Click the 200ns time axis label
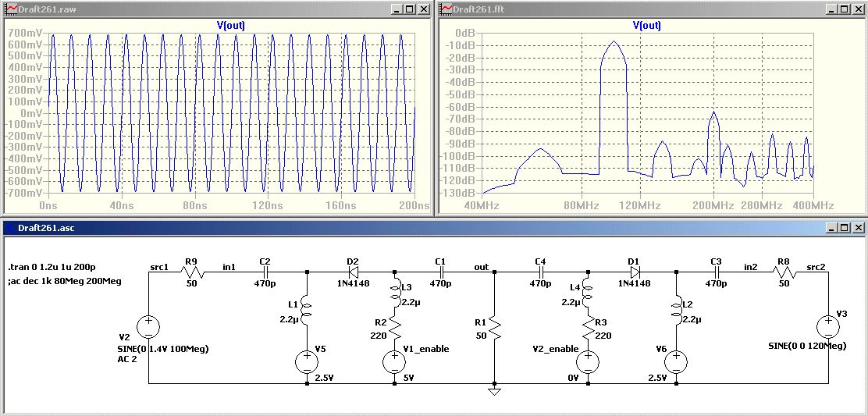Viewport: 868px width, 416px height. pyautogui.click(x=414, y=206)
